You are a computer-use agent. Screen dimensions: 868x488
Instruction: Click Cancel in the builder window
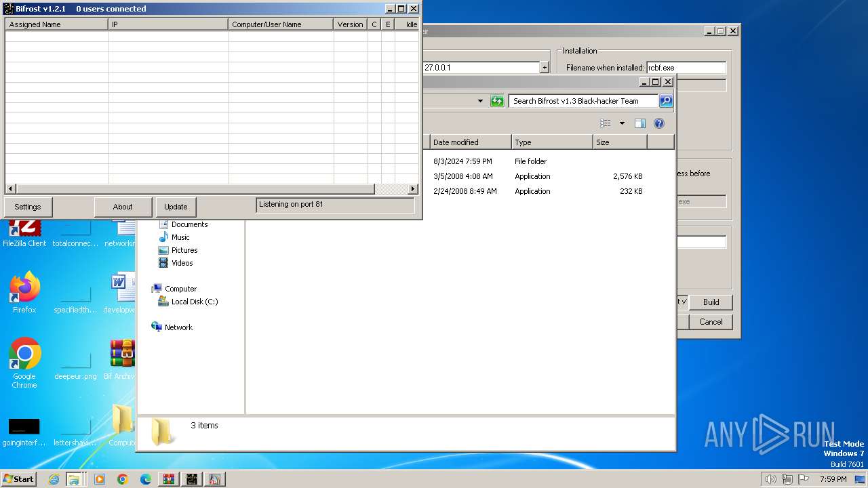711,322
